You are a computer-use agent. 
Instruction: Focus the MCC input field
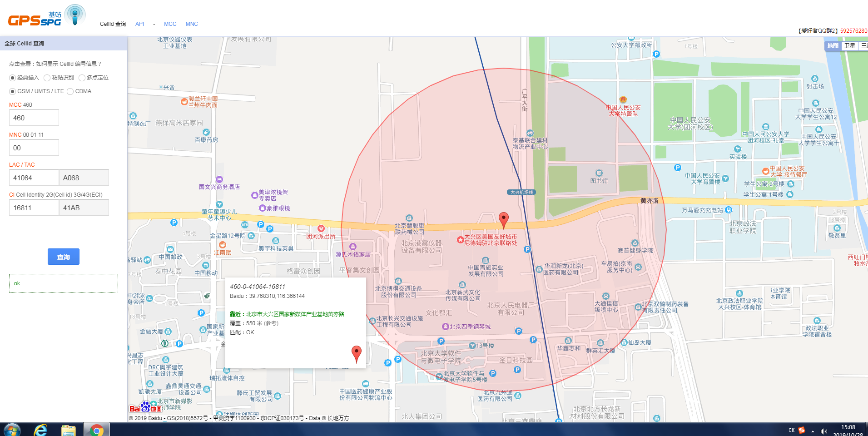[34, 118]
